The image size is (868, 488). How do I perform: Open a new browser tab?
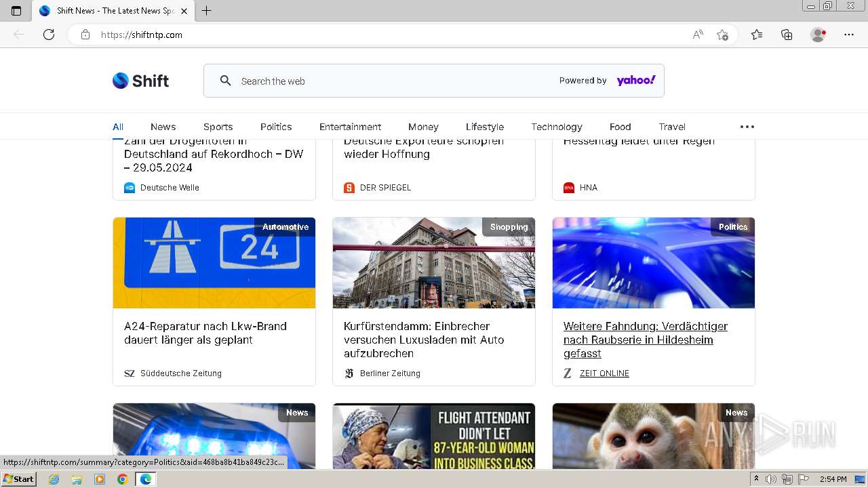pos(207,11)
